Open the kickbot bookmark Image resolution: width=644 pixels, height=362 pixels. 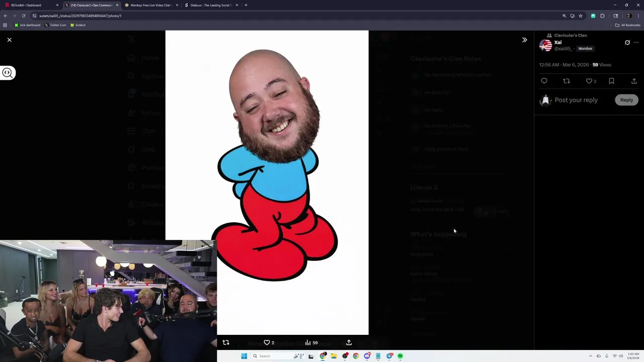pyautogui.click(x=78, y=25)
